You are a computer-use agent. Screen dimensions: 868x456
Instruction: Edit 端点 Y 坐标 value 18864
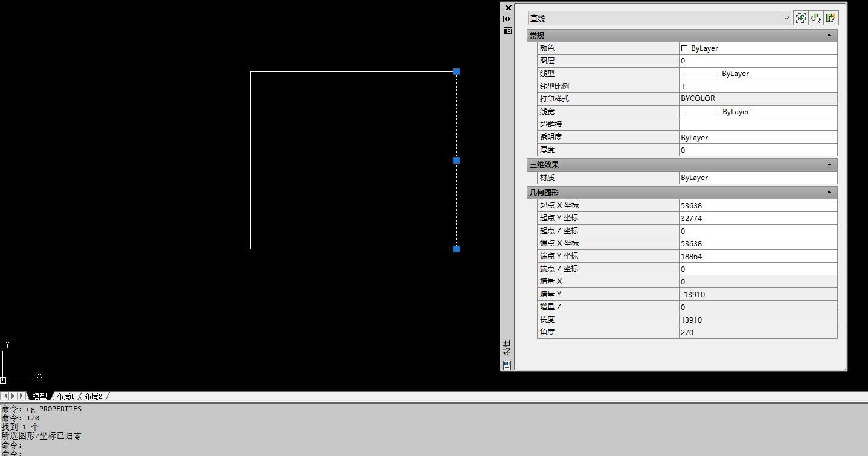click(x=758, y=256)
